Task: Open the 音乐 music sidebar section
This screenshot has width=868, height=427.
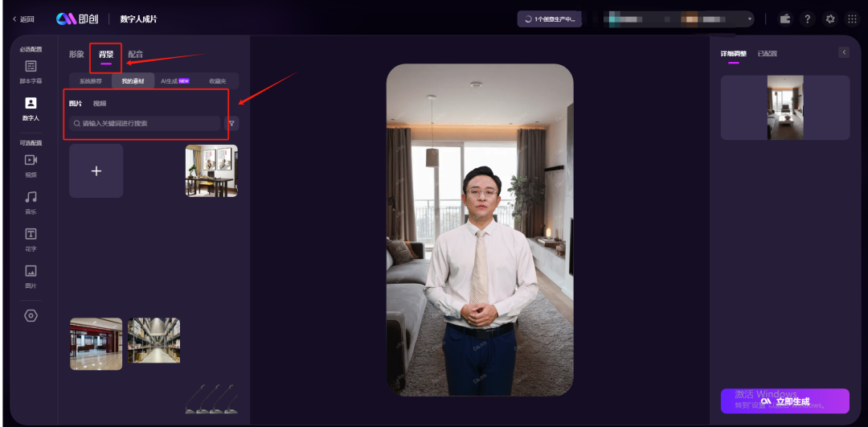Action: tap(31, 201)
